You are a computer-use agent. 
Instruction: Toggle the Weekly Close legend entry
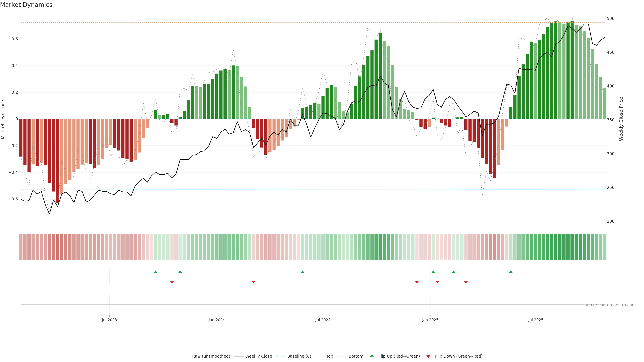tap(258, 356)
